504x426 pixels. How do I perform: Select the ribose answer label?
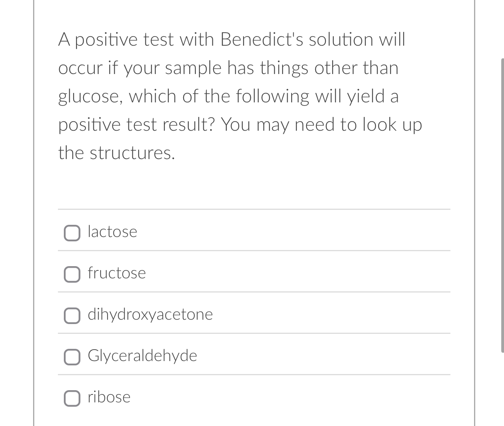[109, 397]
